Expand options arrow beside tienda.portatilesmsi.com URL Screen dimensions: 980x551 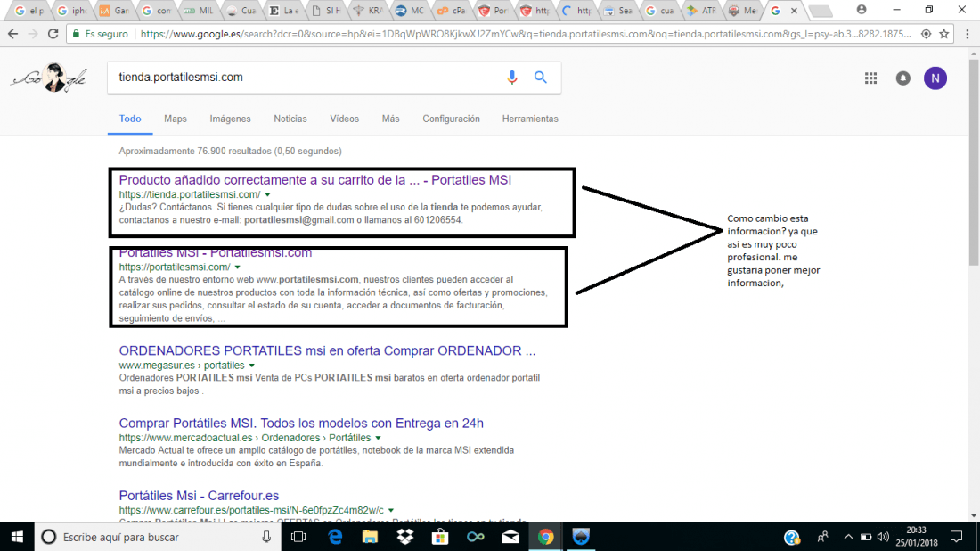(267, 195)
